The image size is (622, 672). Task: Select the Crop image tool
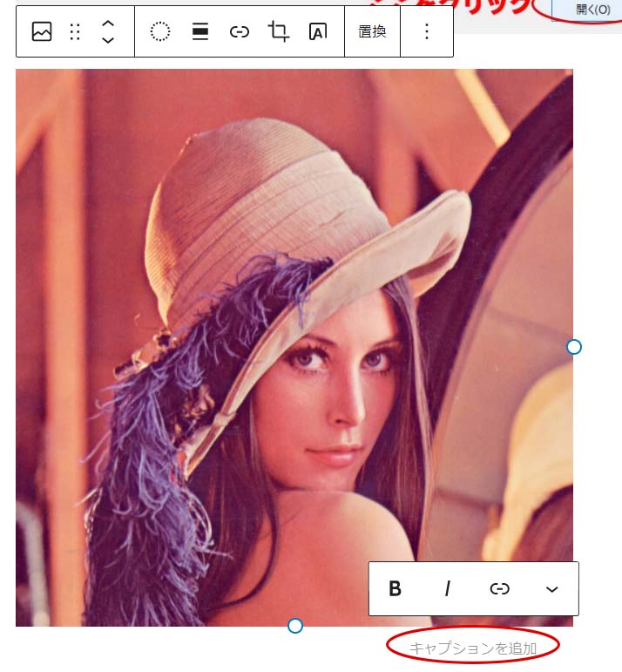279,32
